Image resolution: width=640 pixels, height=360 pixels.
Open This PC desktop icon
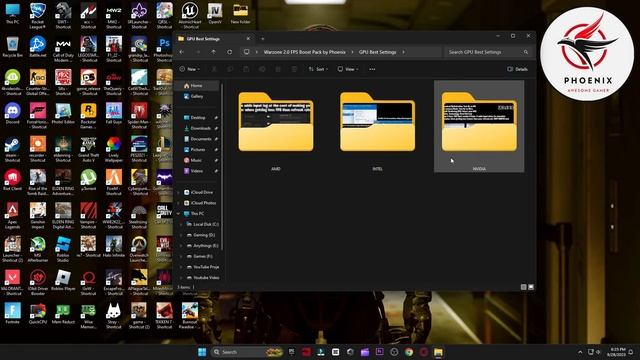point(12,14)
